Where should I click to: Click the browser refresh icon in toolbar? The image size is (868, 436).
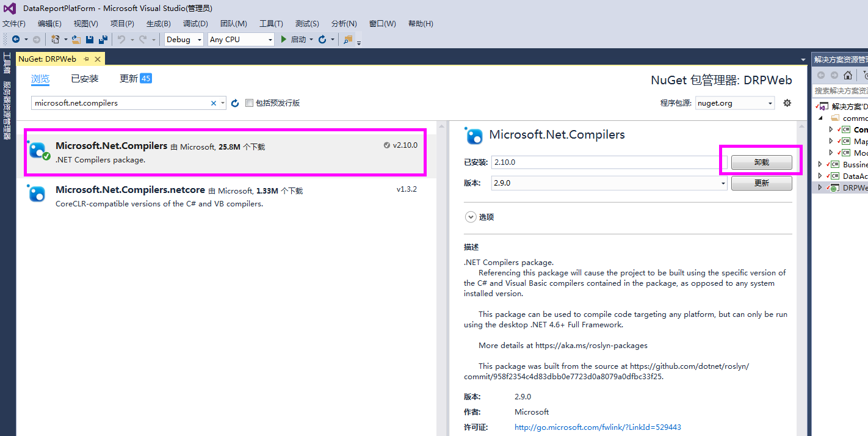tap(322, 39)
